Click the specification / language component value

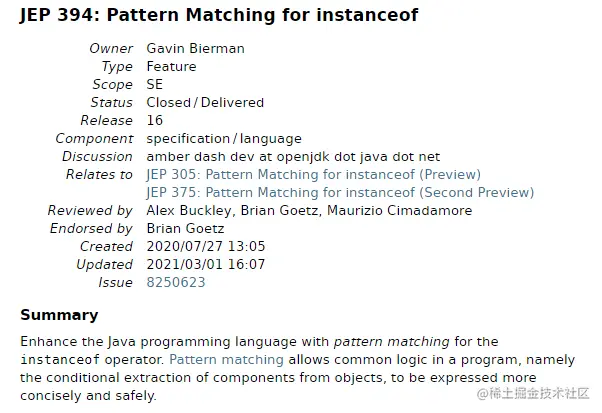224,139
